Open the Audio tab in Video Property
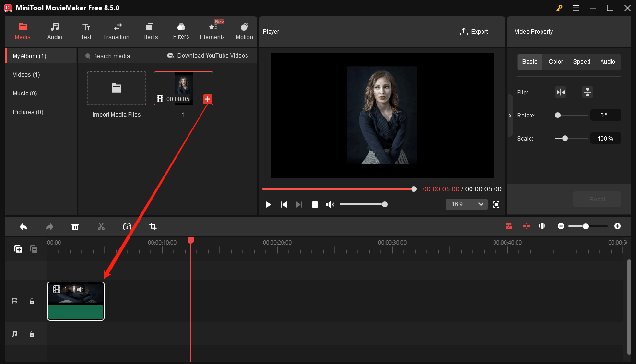 608,61
